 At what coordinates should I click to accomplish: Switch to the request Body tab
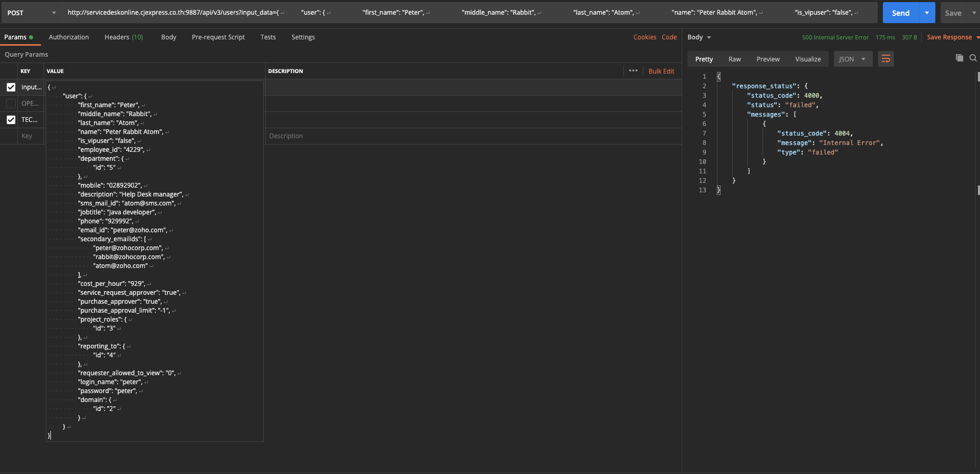click(x=169, y=37)
